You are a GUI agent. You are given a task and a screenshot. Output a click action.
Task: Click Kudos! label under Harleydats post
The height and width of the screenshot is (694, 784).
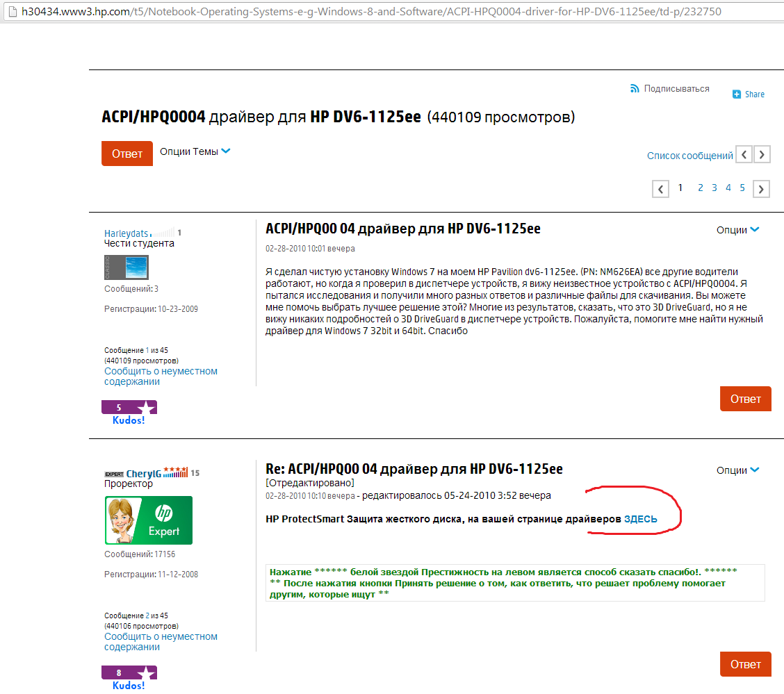point(129,420)
